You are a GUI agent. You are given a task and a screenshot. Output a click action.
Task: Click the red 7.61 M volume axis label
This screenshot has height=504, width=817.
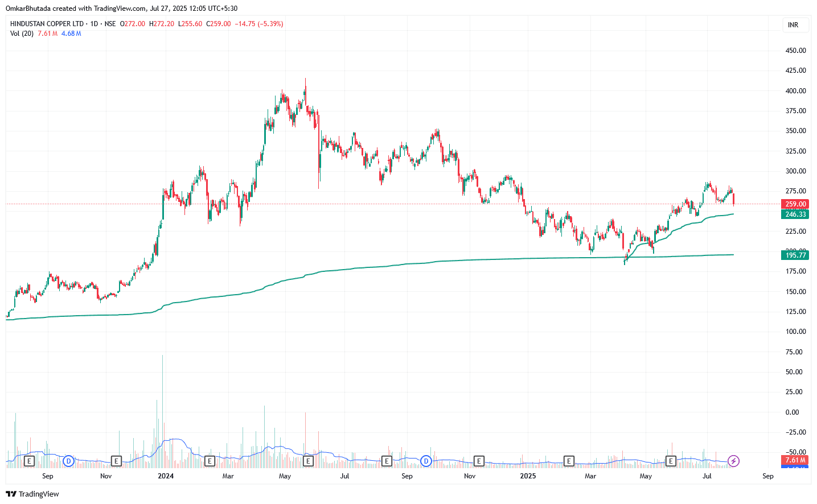(x=795, y=460)
